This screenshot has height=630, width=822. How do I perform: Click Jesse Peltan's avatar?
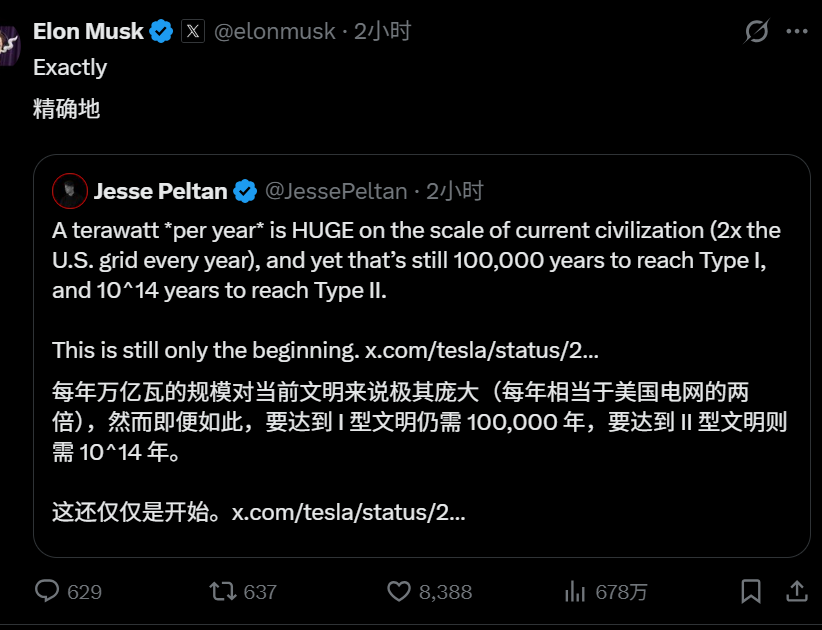coord(68,190)
